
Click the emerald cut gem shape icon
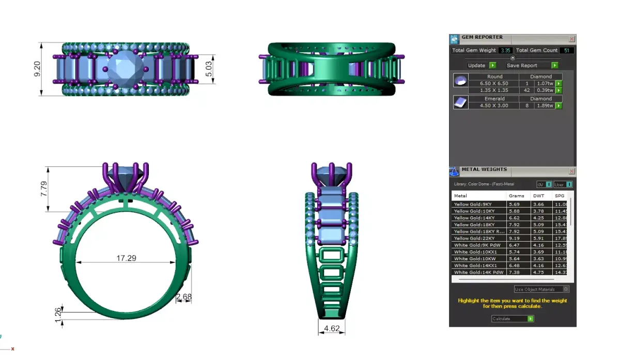point(460,102)
